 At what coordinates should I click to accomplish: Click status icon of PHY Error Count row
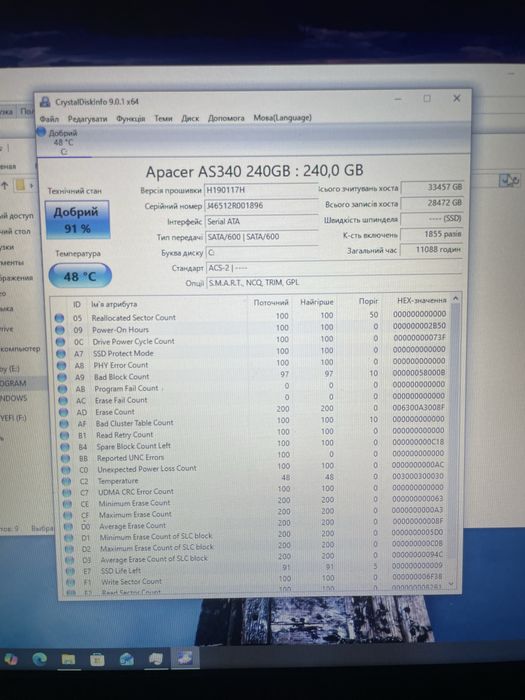61,366
